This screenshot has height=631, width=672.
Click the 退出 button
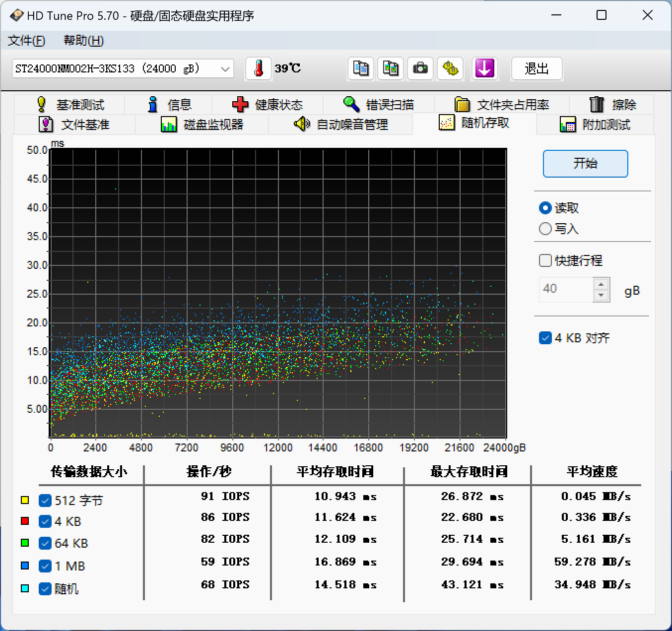[x=537, y=68]
